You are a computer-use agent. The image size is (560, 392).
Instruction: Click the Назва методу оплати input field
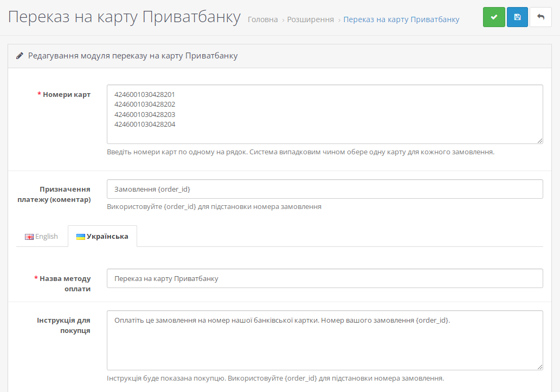[x=325, y=278]
